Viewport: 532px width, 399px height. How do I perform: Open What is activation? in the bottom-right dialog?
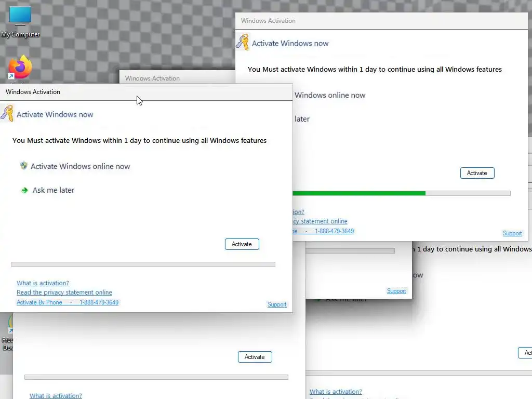[x=336, y=392]
